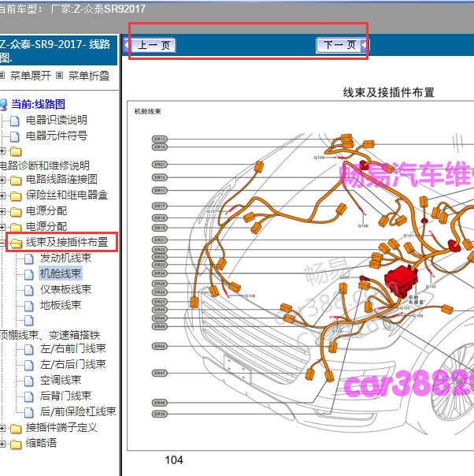Click diagram title 线束及接插件布置
The width and height of the screenshot is (474, 476).
(388, 92)
